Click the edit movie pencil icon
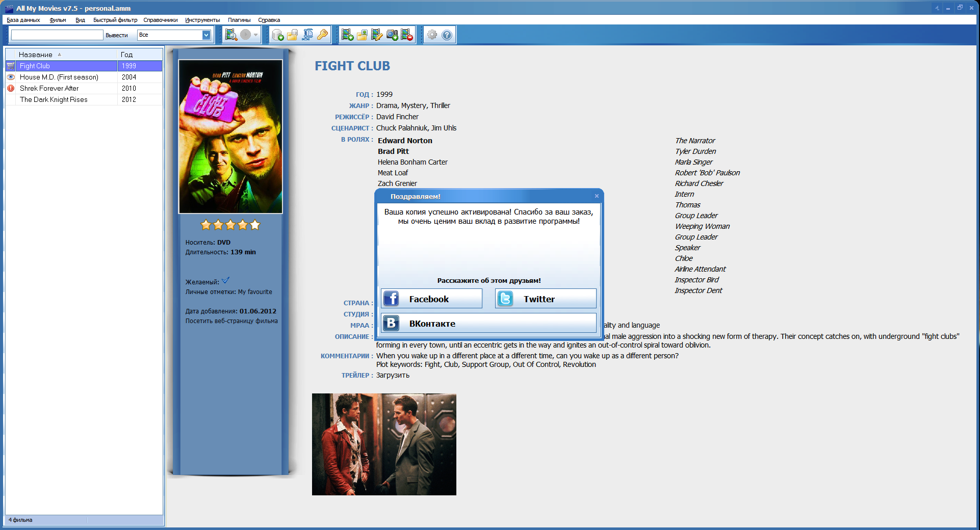The width and height of the screenshot is (980, 530). pyautogui.click(x=377, y=35)
